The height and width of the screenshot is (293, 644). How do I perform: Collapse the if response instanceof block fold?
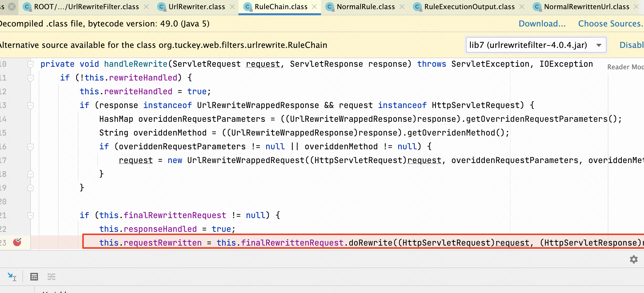(x=31, y=105)
